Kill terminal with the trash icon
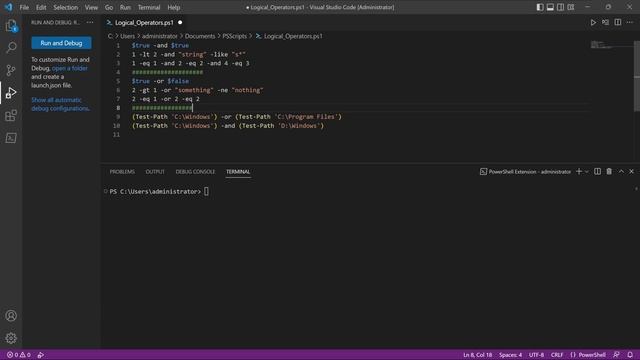 (609, 171)
